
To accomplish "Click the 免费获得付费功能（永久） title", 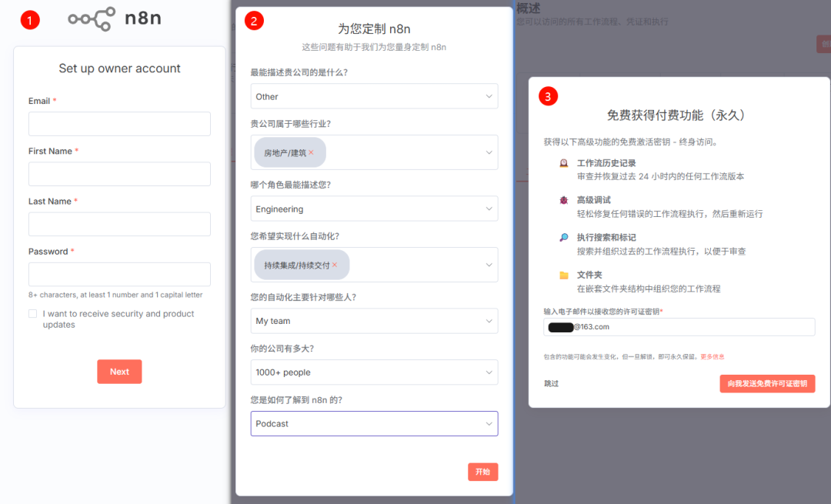I will (679, 115).
